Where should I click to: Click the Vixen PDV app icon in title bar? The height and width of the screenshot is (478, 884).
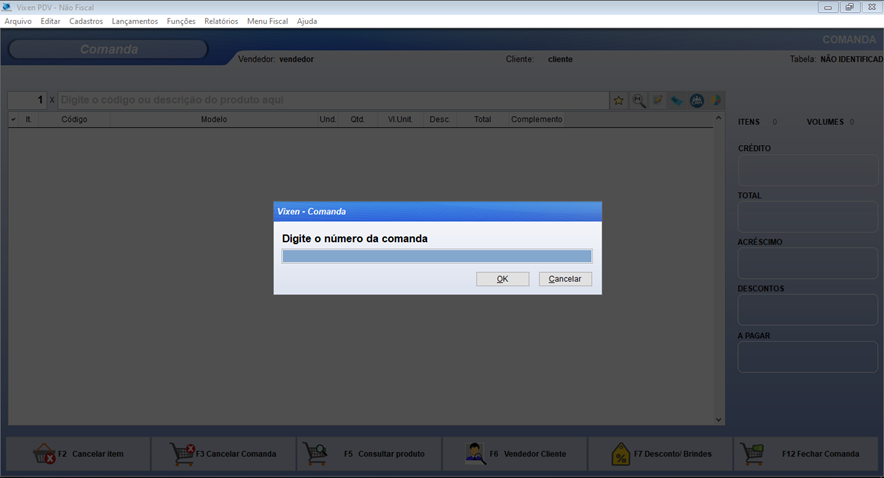pos(7,7)
